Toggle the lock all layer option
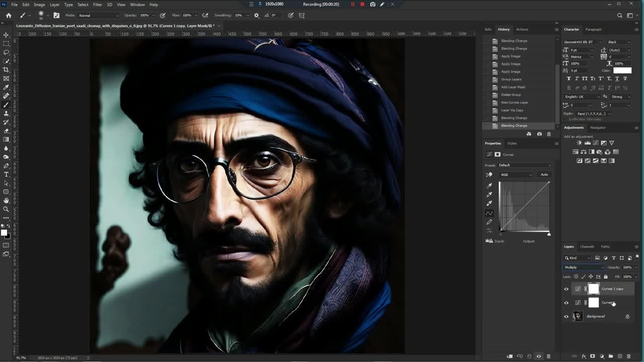The image size is (644, 362). pyautogui.click(x=605, y=277)
